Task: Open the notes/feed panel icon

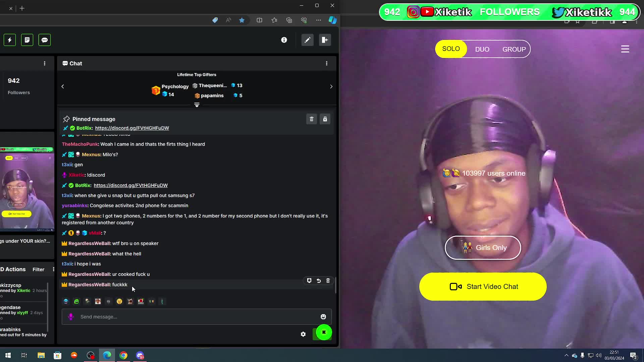Action: [x=27, y=40]
